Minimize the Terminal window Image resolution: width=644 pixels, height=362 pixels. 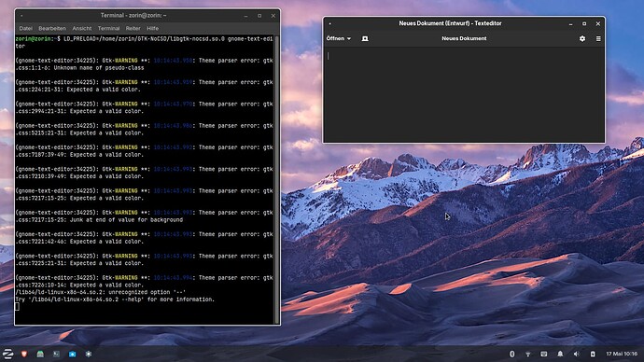245,16
